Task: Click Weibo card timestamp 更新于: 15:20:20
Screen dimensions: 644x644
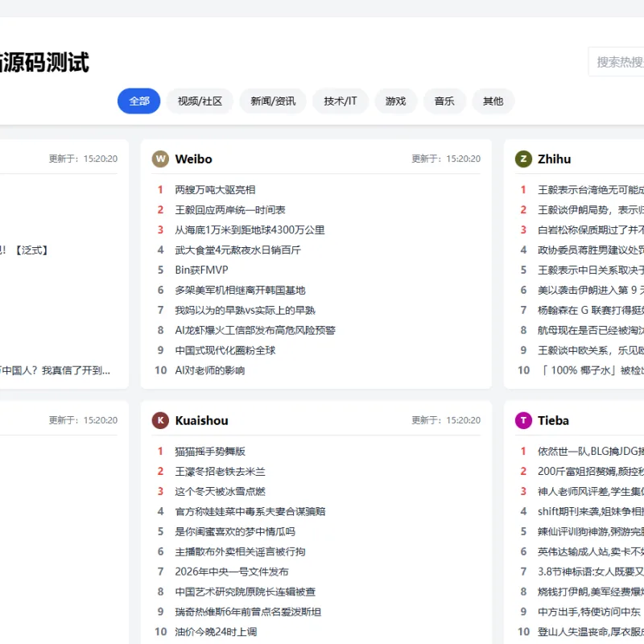Action: (446, 159)
